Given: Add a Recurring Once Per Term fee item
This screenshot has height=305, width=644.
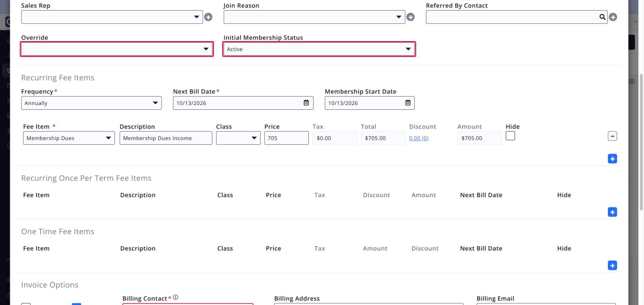Looking at the screenshot, I should click(612, 212).
